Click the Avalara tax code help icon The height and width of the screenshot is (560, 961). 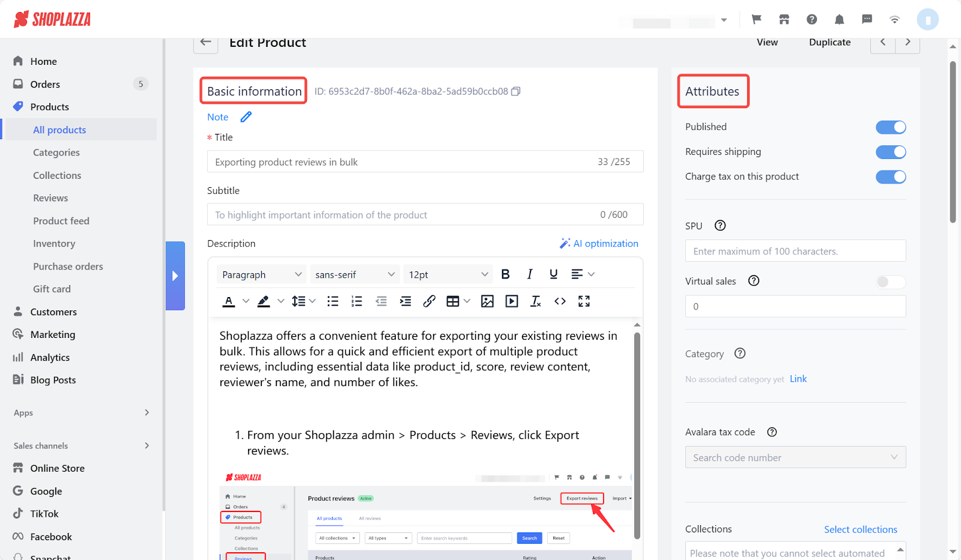click(x=772, y=432)
